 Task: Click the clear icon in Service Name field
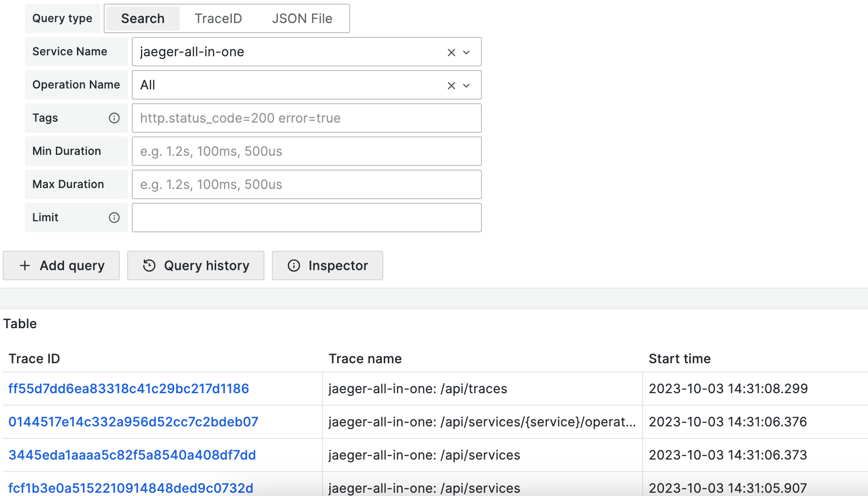click(451, 52)
